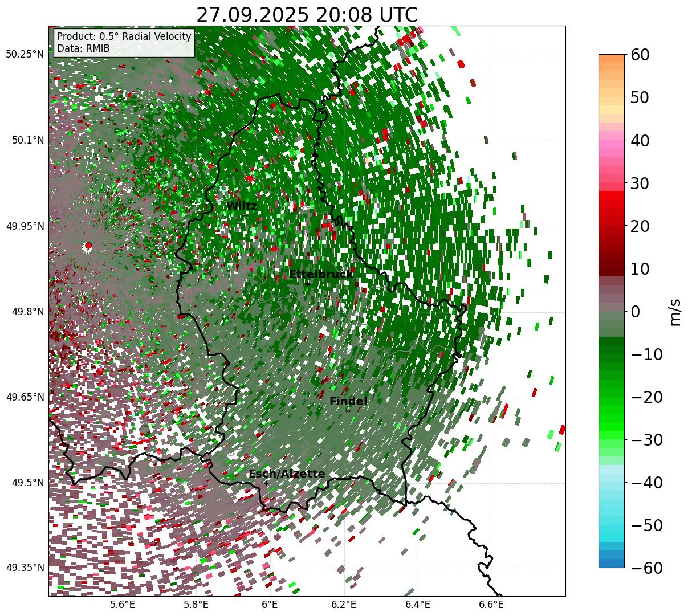This screenshot has height=616, width=688.
Task: Click the colorbar 30 tick label
Action: coord(641,183)
